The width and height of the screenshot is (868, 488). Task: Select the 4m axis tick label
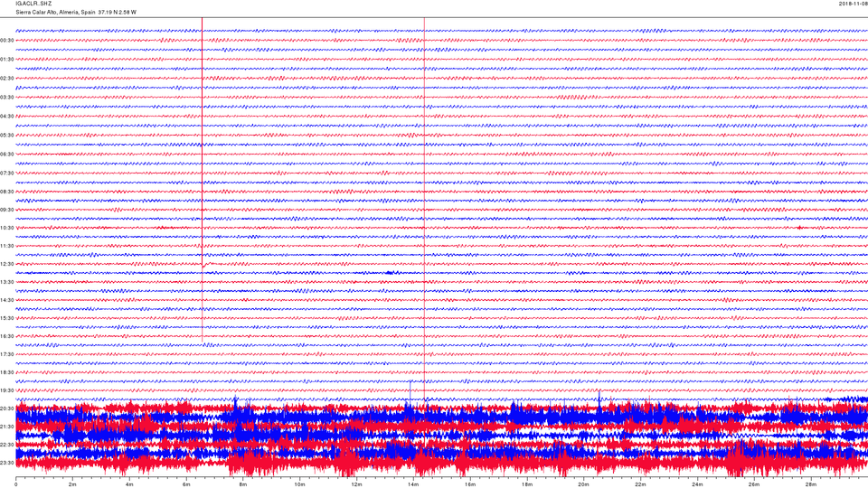(129, 484)
